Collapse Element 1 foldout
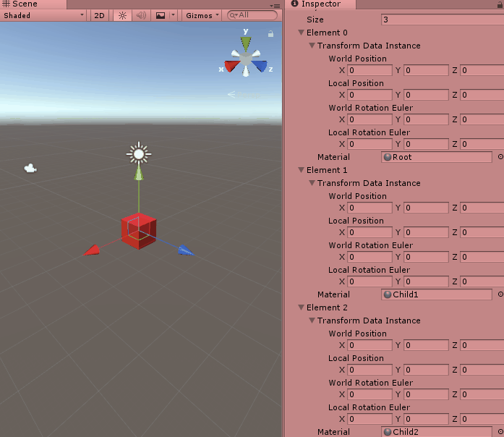The width and height of the screenshot is (504, 437). point(302,170)
